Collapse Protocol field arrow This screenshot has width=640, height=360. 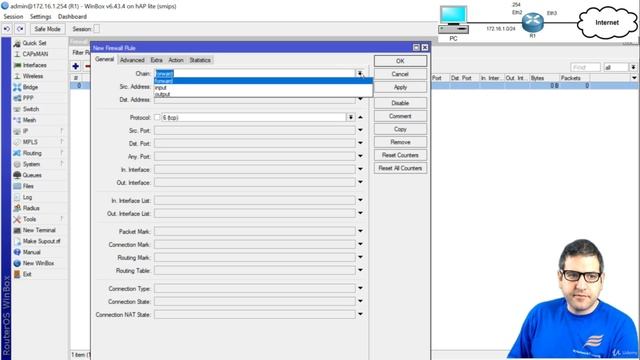[360, 118]
